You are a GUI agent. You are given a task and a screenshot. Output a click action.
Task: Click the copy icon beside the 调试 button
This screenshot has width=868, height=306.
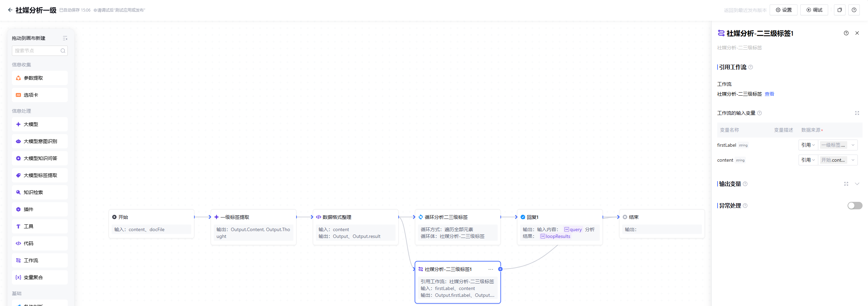click(x=839, y=10)
